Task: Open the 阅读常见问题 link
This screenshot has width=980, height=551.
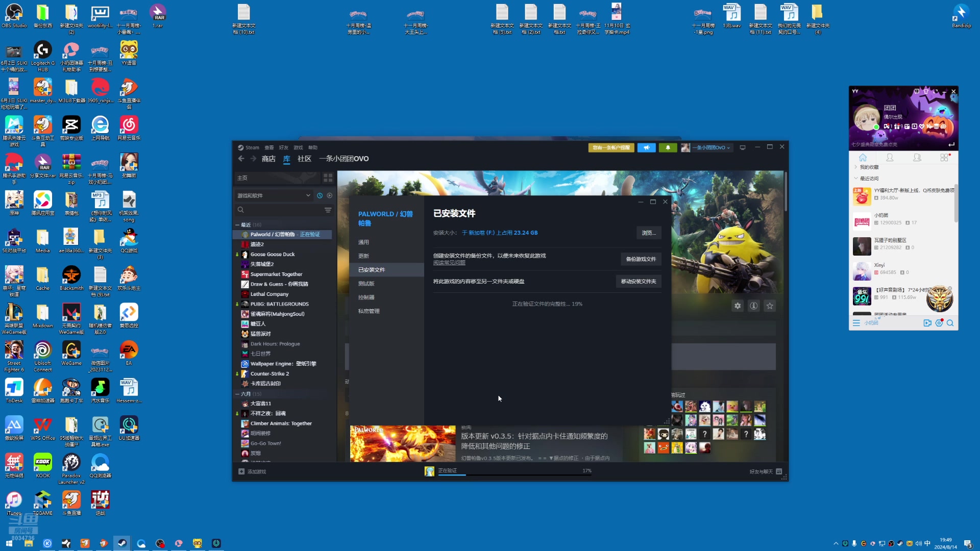Action: tap(449, 263)
